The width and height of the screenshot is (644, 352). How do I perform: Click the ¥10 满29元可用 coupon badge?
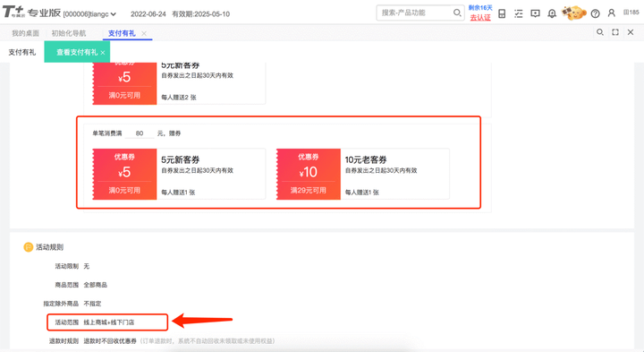(309, 174)
